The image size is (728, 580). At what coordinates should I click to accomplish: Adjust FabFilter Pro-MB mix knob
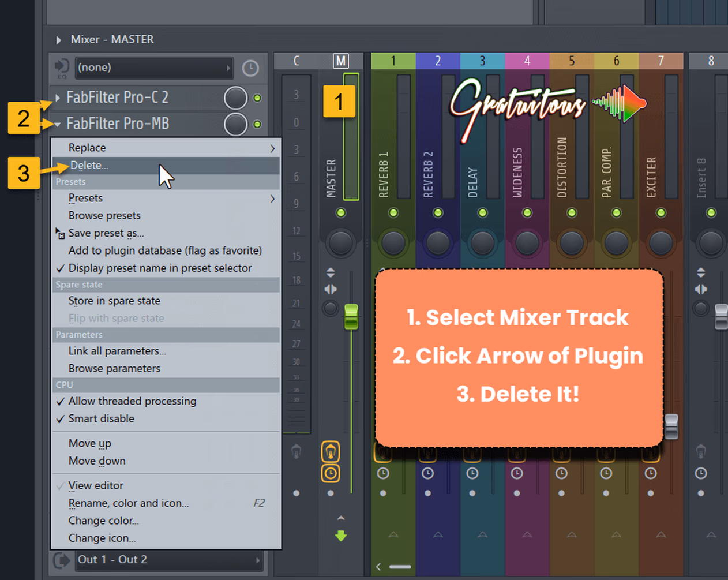click(x=235, y=124)
